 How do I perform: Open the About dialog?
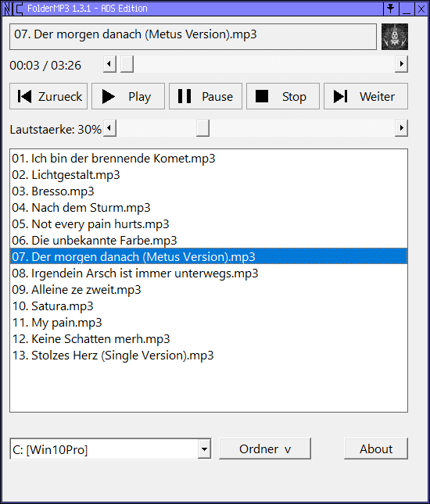click(376, 449)
